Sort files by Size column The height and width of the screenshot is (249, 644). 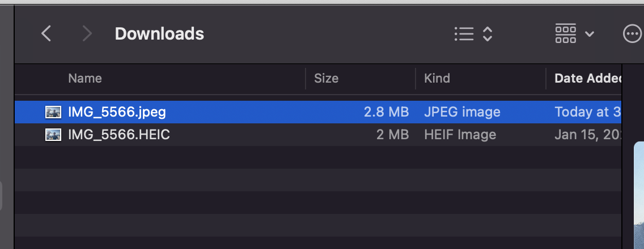tap(326, 78)
